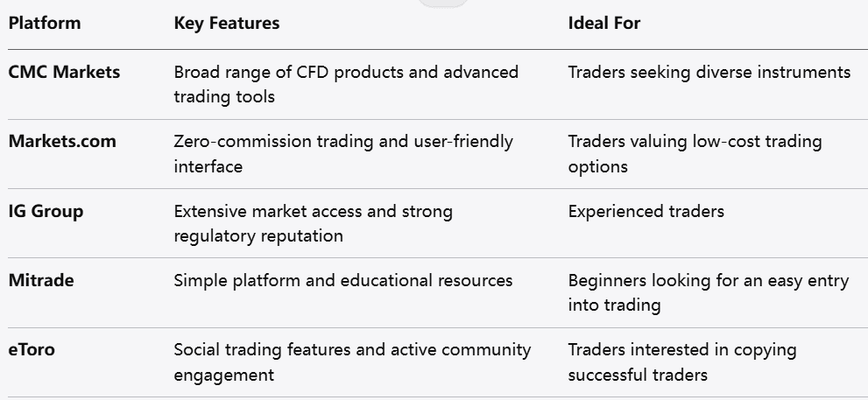
Task: Click 'Traders valuing low-cost trading options' text
Action: tap(695, 153)
